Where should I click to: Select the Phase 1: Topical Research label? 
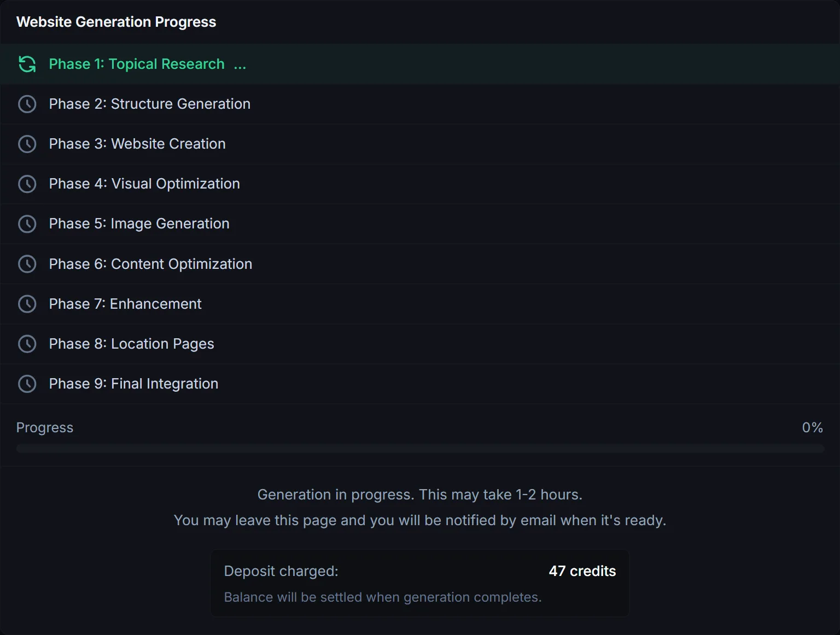tap(137, 64)
